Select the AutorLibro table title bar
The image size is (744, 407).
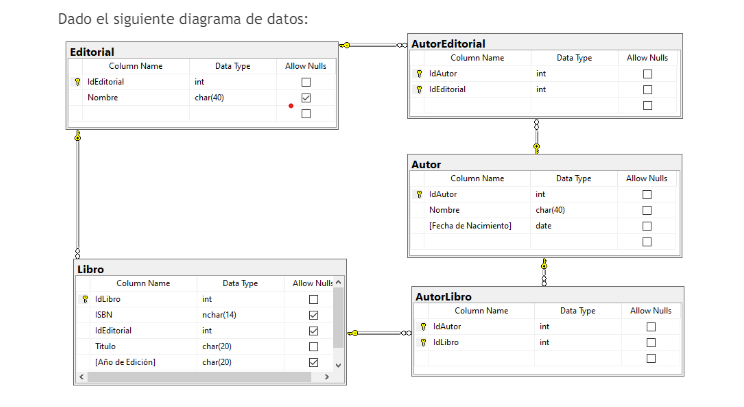point(548,297)
